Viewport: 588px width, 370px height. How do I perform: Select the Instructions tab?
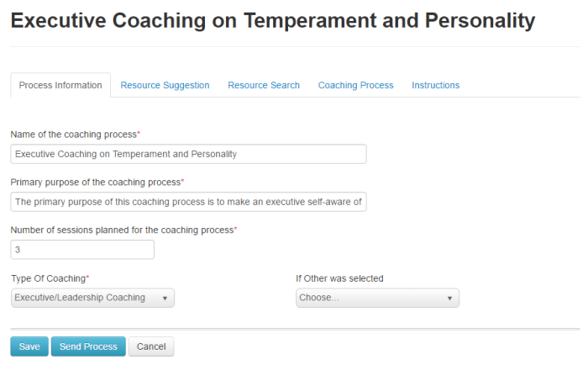435,85
